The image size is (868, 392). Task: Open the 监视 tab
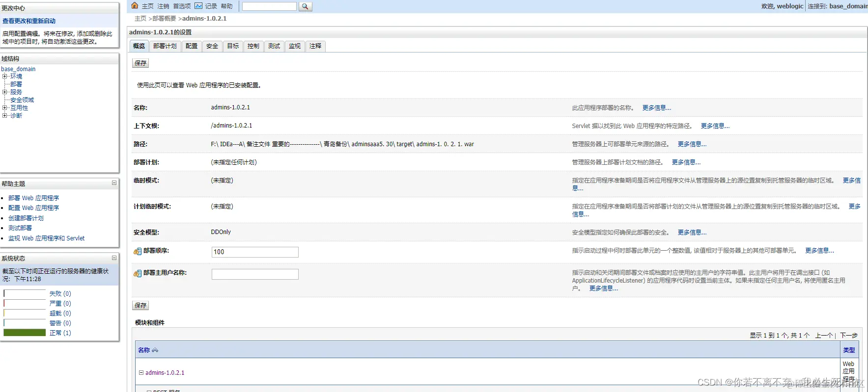pyautogui.click(x=295, y=46)
